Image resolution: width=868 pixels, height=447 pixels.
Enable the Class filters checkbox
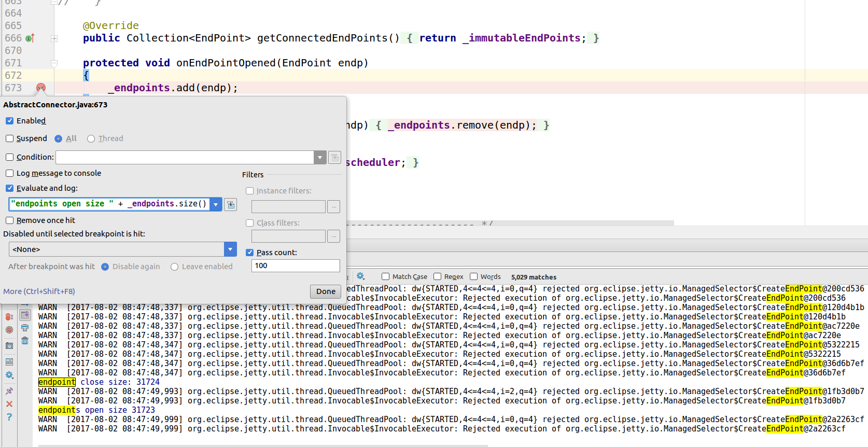click(x=250, y=223)
